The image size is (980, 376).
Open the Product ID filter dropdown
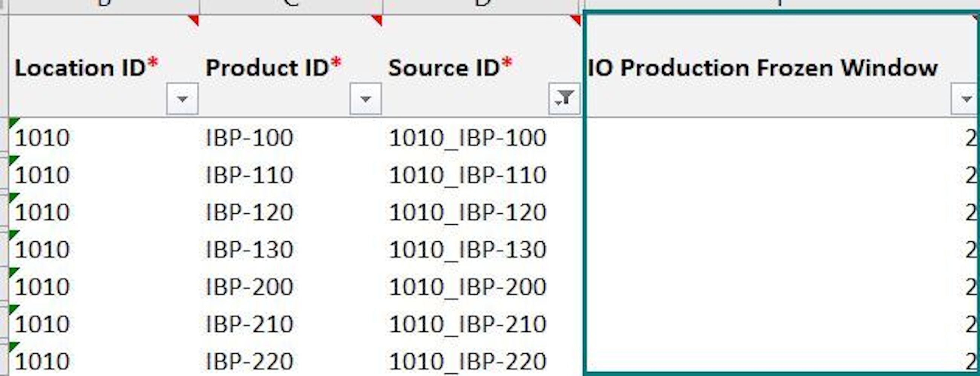point(365,99)
